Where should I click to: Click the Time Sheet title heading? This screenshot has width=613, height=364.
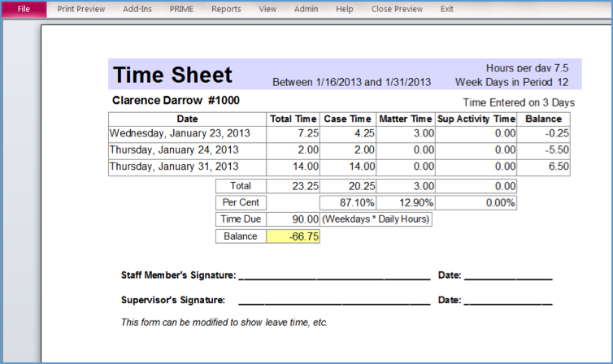(x=172, y=75)
